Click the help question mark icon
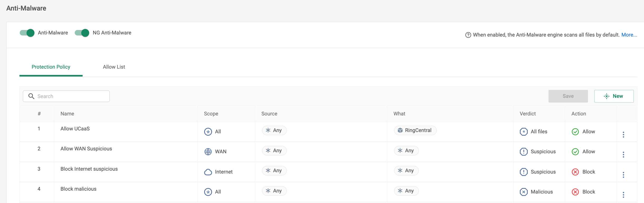This screenshot has height=203, width=644. [x=468, y=35]
